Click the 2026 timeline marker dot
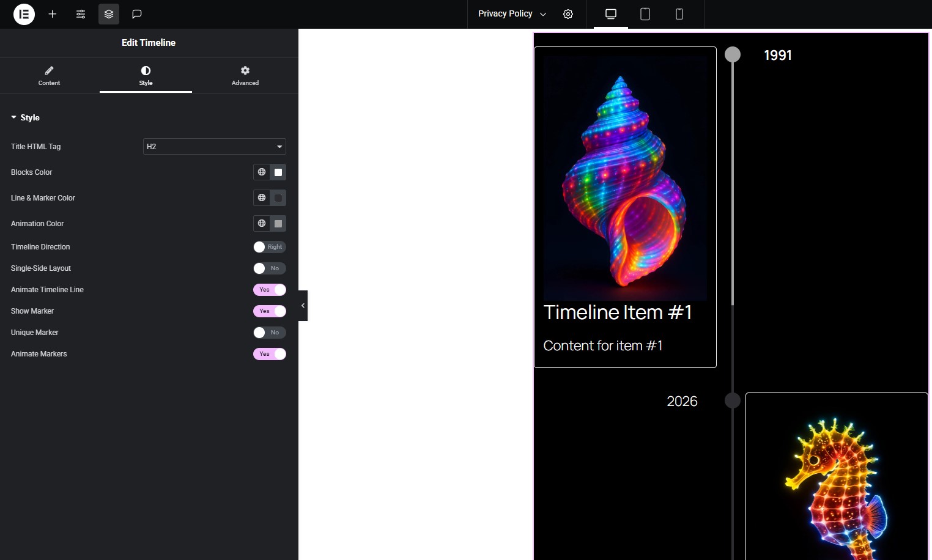The image size is (932, 560). pos(733,400)
